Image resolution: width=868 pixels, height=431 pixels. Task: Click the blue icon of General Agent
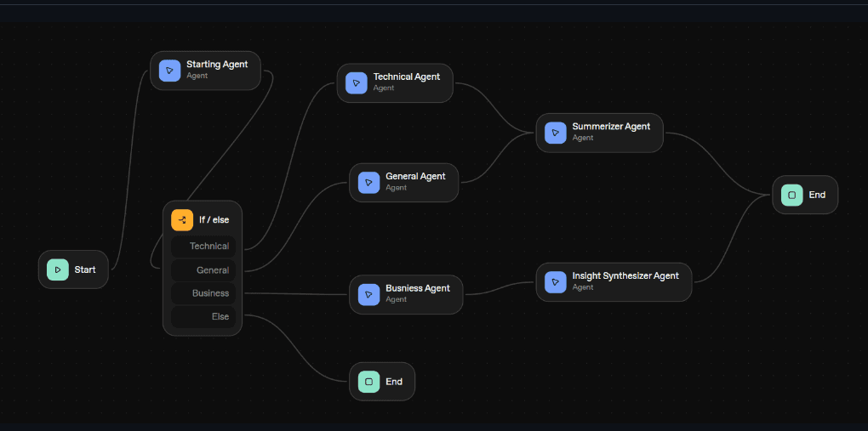point(368,183)
